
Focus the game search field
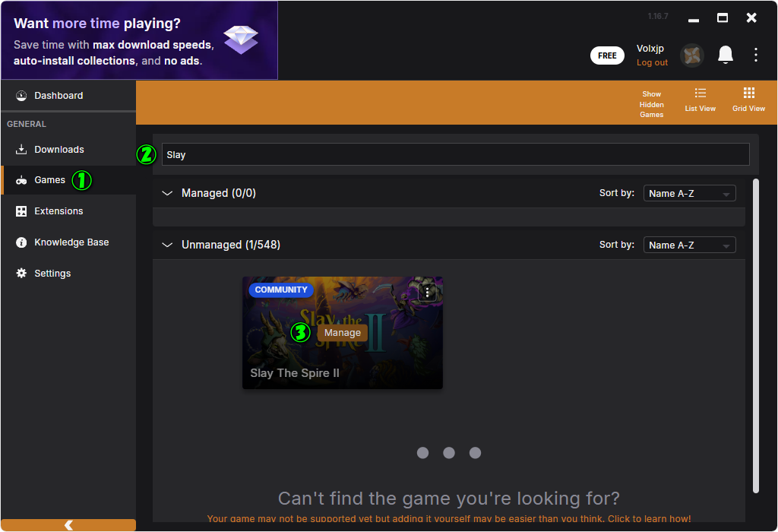(x=455, y=154)
